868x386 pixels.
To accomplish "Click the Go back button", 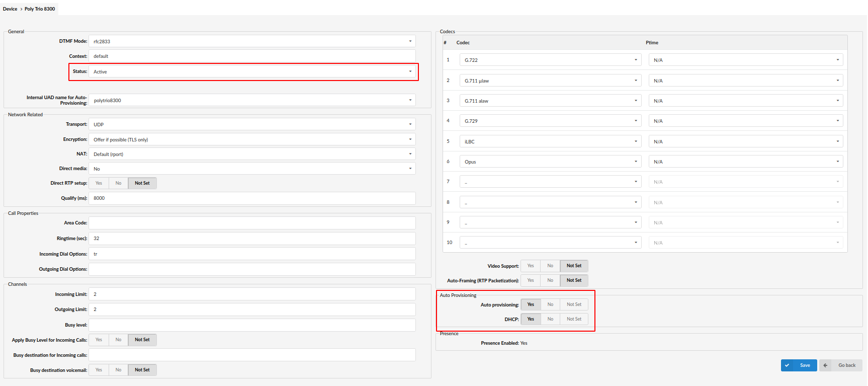I will coord(841,365).
